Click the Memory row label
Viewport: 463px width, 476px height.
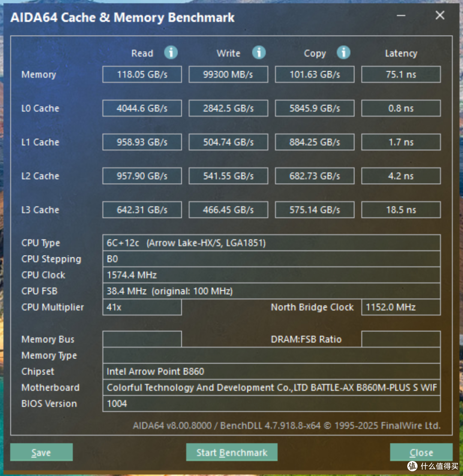tap(39, 75)
